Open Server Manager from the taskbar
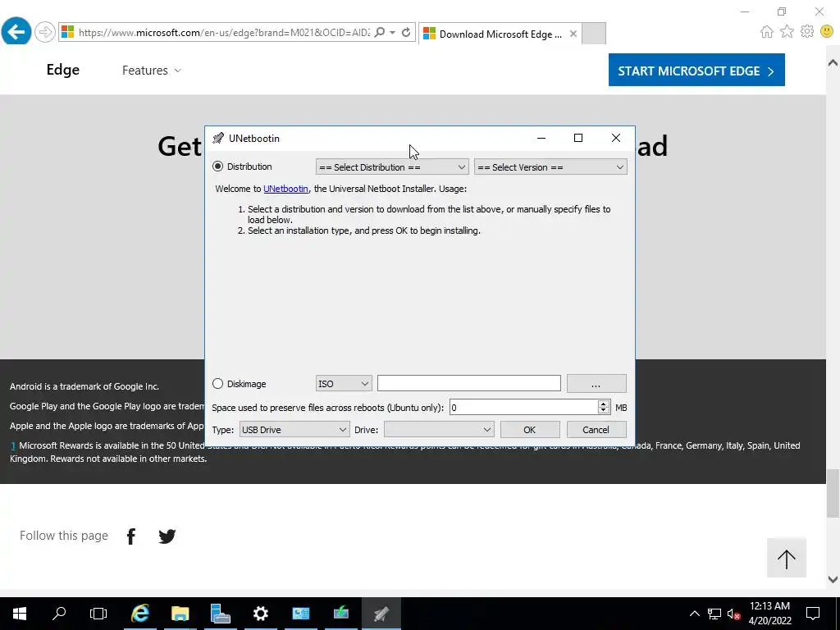Image resolution: width=840 pixels, height=630 pixels. (x=220, y=614)
